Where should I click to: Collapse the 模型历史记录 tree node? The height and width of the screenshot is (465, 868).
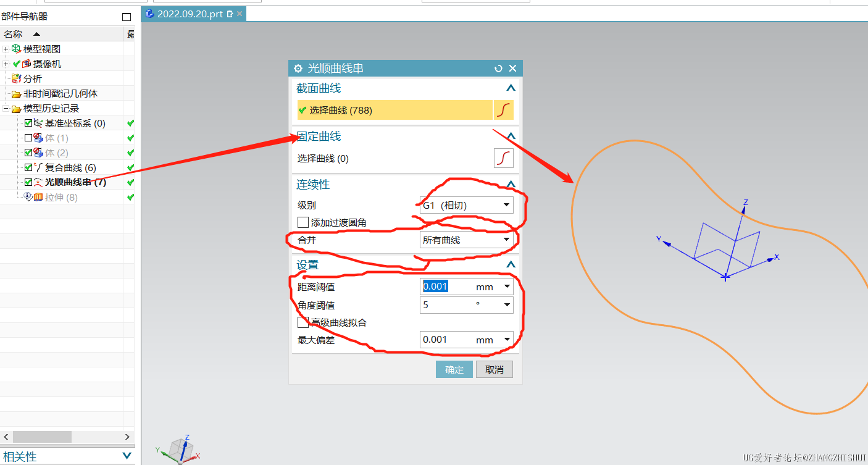[6, 109]
